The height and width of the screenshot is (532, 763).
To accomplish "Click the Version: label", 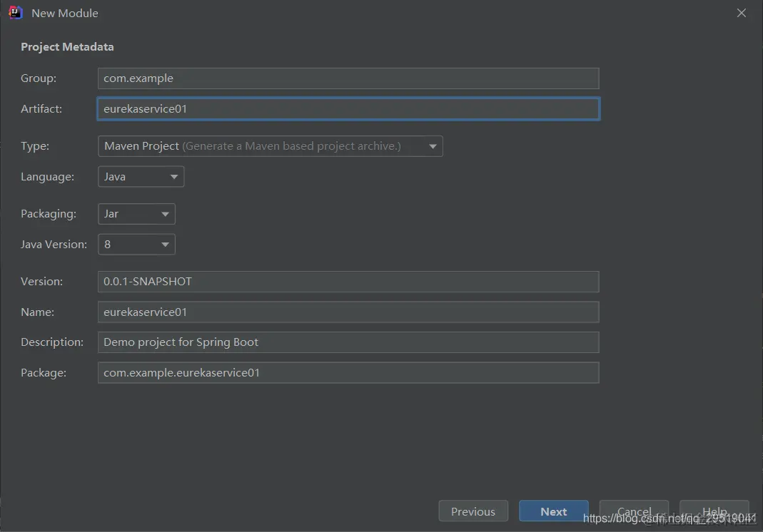I will click(x=41, y=282).
